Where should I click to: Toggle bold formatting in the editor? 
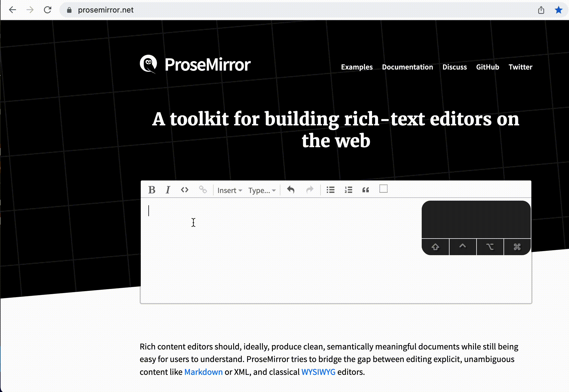152,190
